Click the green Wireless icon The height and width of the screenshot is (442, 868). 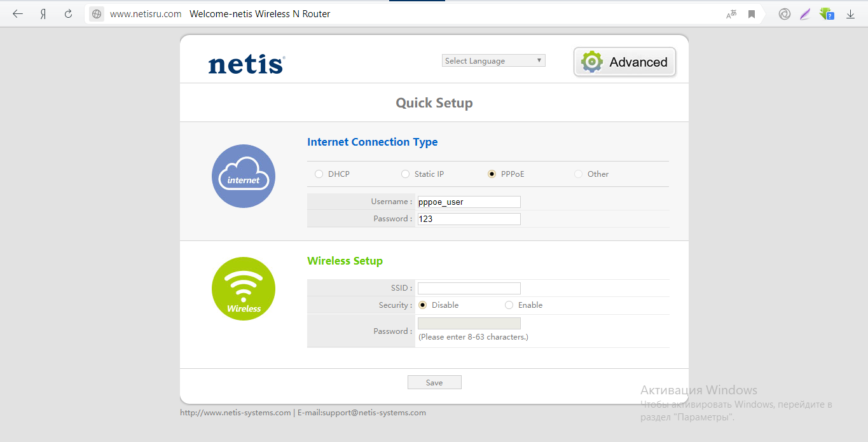click(244, 289)
